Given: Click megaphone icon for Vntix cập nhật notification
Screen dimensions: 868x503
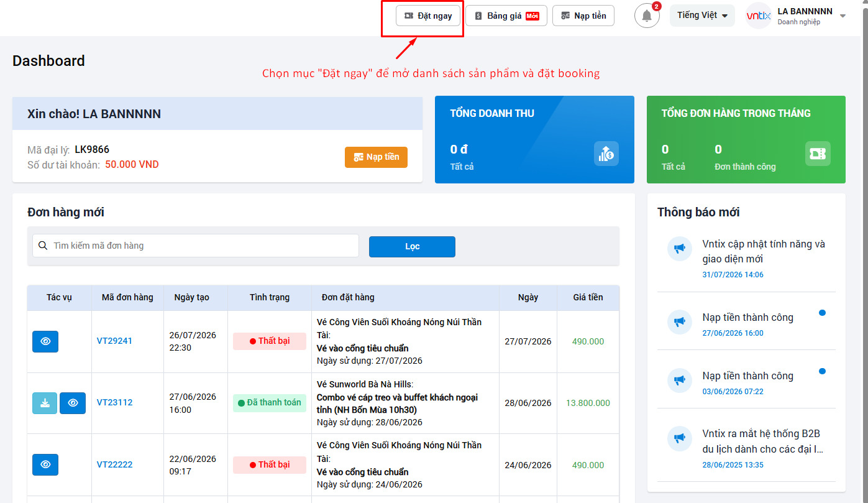Looking at the screenshot, I should 680,249.
